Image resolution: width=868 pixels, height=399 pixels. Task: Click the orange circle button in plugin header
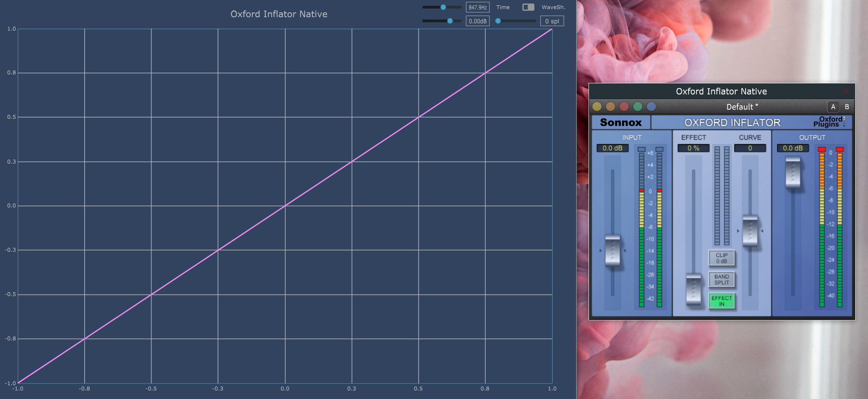[610, 106]
